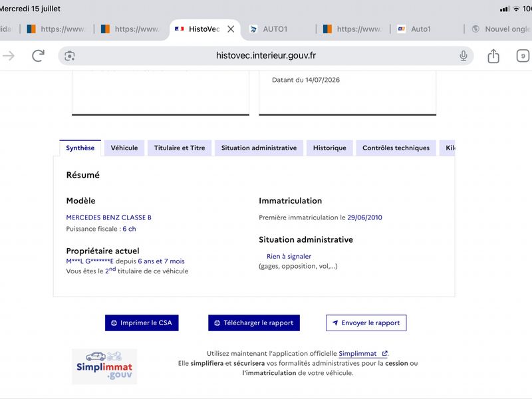The height and width of the screenshot is (399, 532).
Task: Switch to the Véhicule tab
Action: 124,148
